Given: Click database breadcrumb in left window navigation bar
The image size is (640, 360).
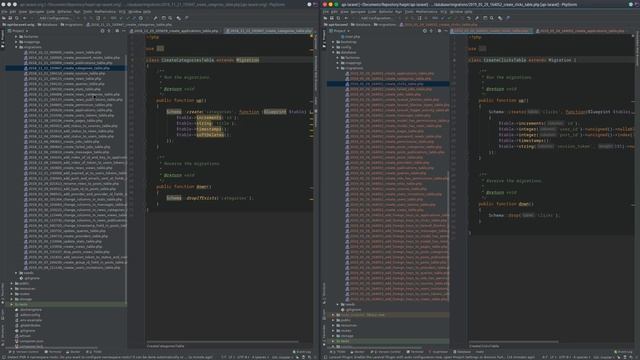Looking at the screenshot, I should point(47,24).
